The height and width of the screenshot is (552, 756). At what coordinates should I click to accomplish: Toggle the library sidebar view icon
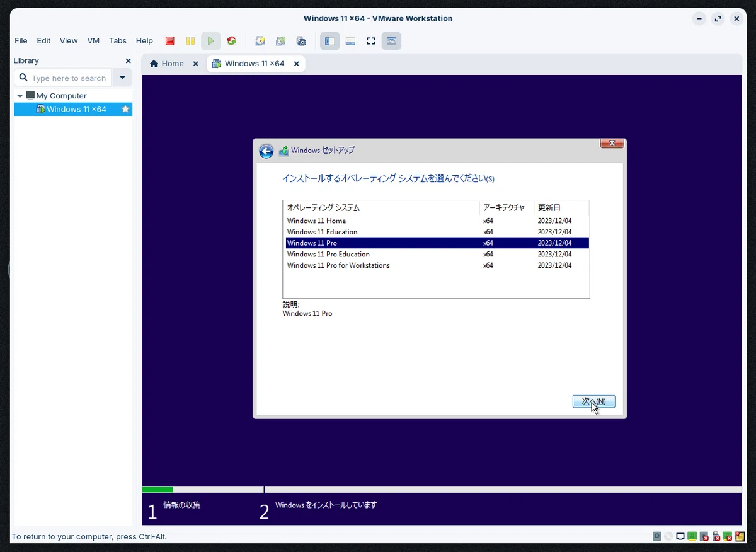[329, 41]
